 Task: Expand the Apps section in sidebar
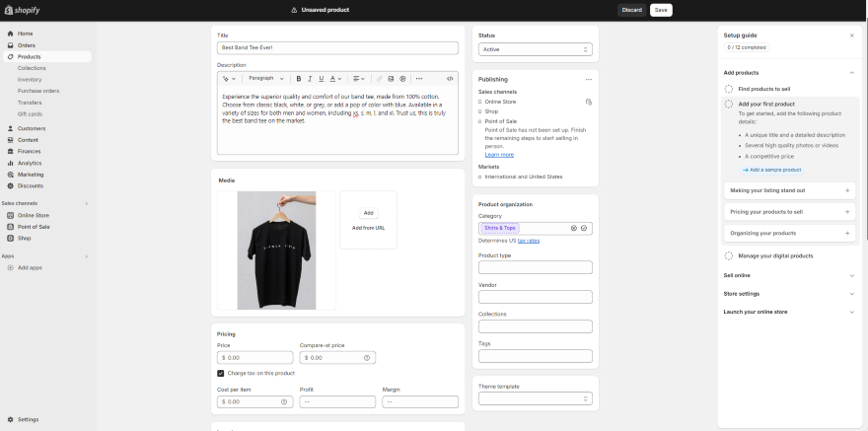tap(87, 256)
